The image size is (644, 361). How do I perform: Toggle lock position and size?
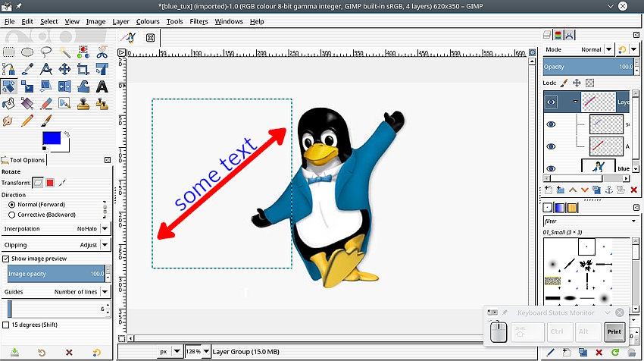click(577, 83)
